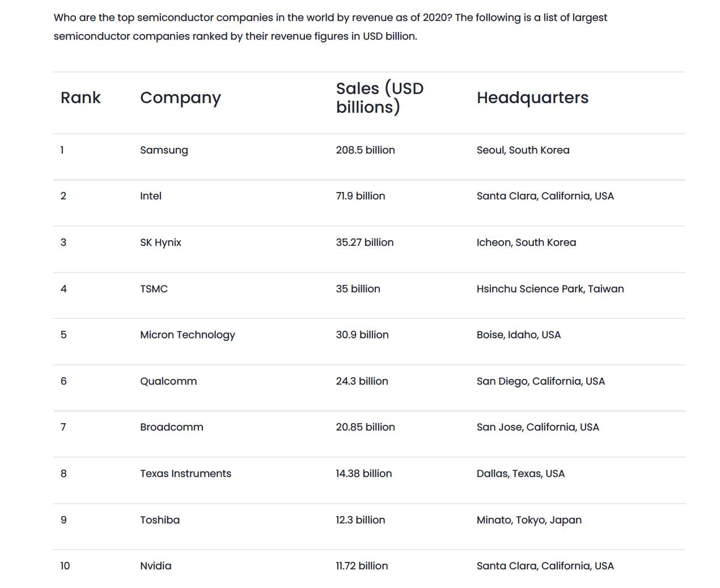This screenshot has width=720, height=588.
Task: Click Intel's 'Santa Clara, California, USA' cell
Action: [545, 196]
